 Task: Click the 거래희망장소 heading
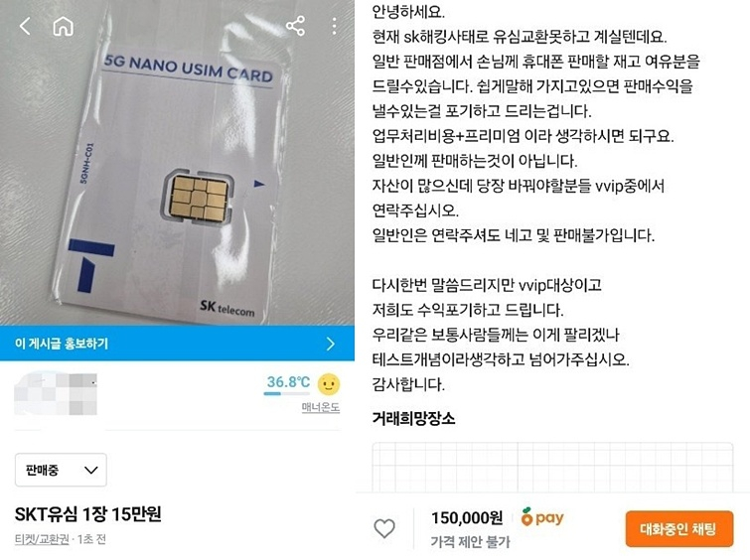click(414, 418)
